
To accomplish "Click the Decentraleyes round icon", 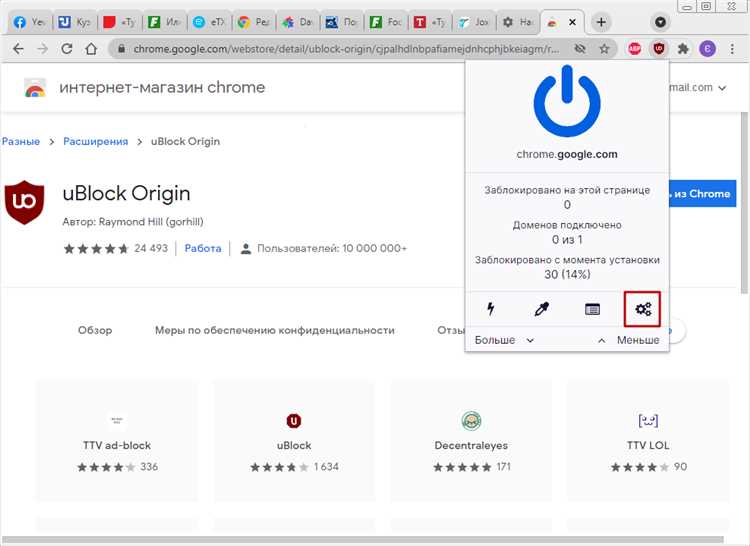I will [471, 421].
